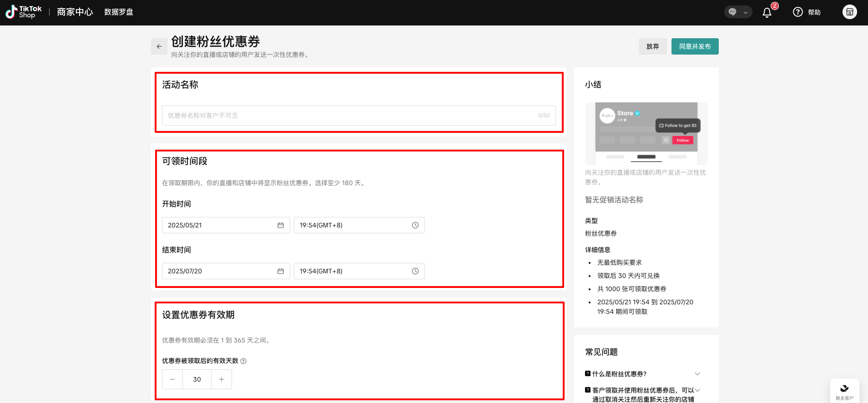Expand the FAQ about unfollowing and refollowing
The image size is (868, 403).
tap(697, 390)
